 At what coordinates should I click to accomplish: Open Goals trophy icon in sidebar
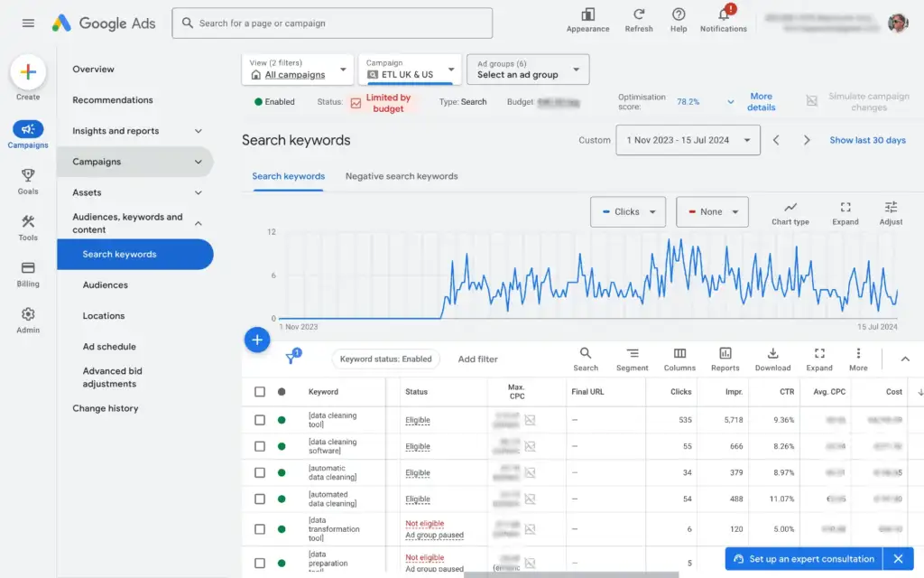point(28,175)
